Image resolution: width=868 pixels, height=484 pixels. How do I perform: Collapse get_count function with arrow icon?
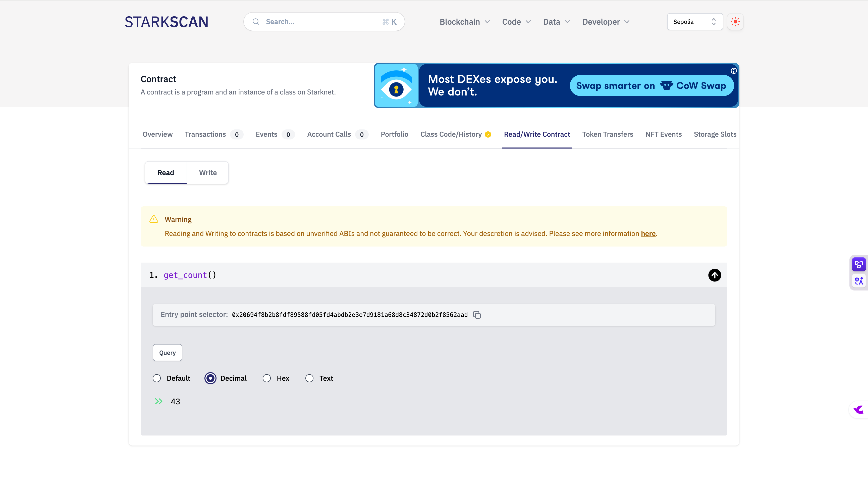pos(714,275)
